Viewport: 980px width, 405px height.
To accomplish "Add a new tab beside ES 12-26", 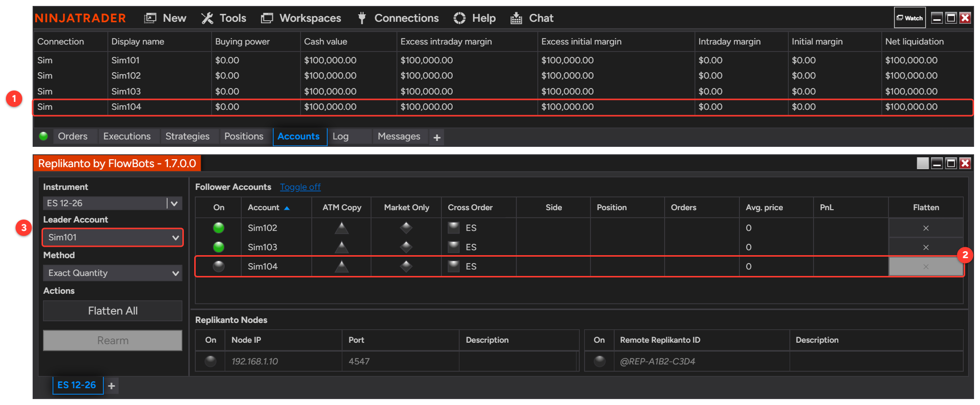I will [112, 386].
